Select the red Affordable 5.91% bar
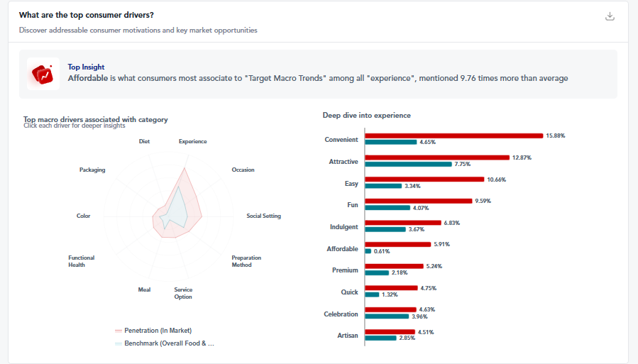Viewport: 638px width, 364px height. [397, 245]
